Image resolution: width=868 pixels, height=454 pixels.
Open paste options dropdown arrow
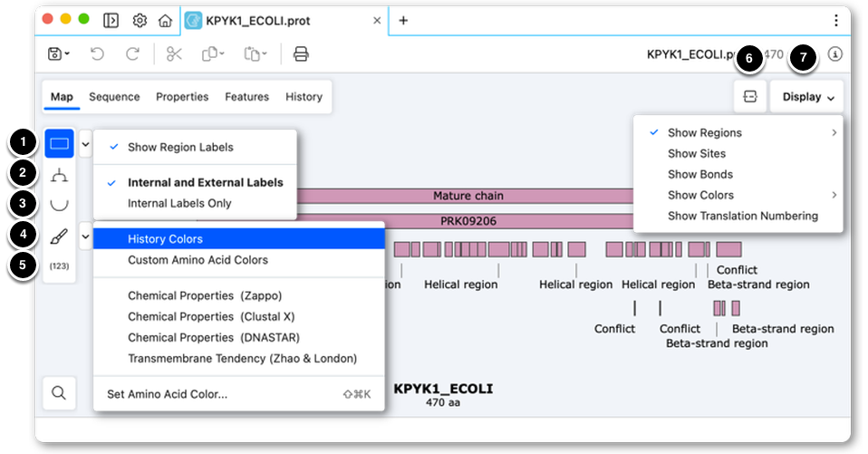coord(265,53)
